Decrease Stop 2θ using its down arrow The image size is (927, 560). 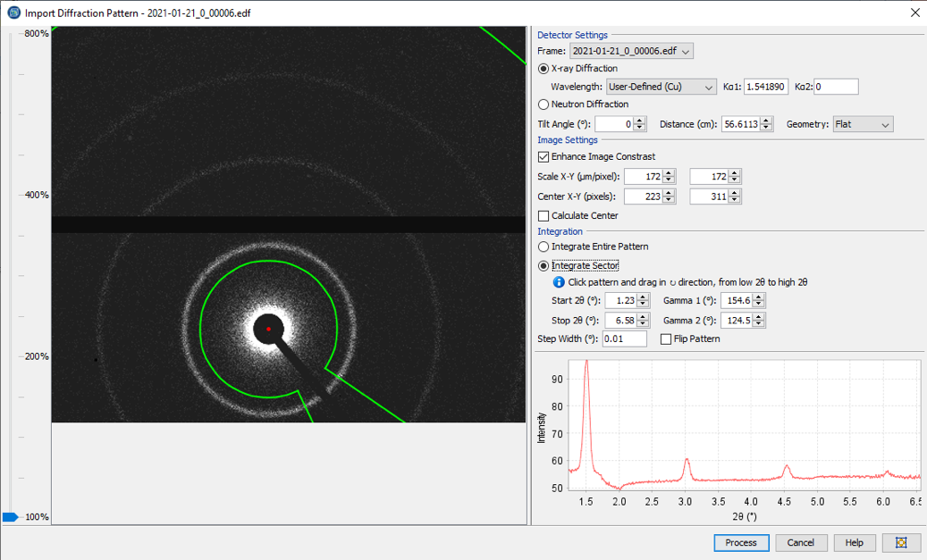click(643, 324)
